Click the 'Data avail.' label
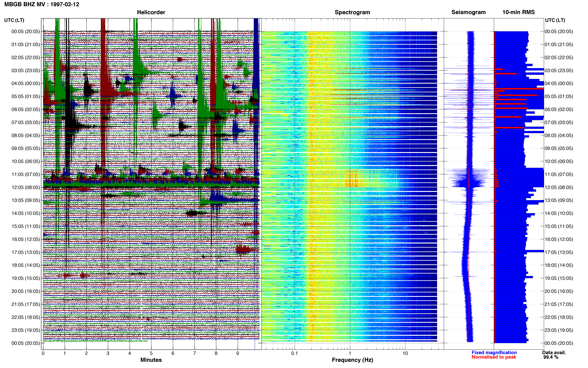The height and width of the screenshot is (368, 588). pyautogui.click(x=554, y=352)
